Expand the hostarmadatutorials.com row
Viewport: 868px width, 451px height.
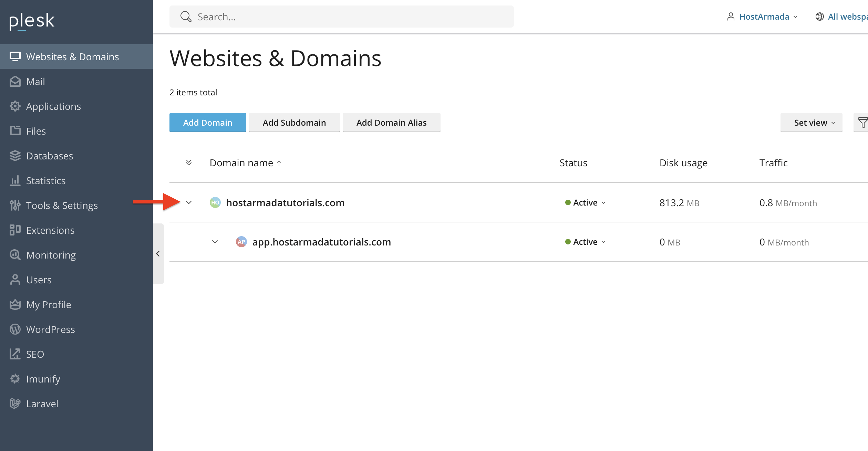pyautogui.click(x=189, y=202)
